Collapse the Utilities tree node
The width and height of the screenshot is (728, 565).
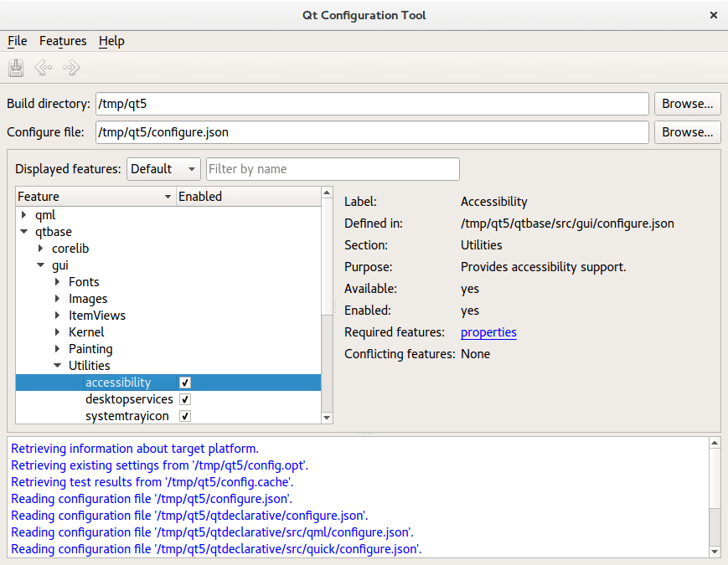click(x=58, y=366)
